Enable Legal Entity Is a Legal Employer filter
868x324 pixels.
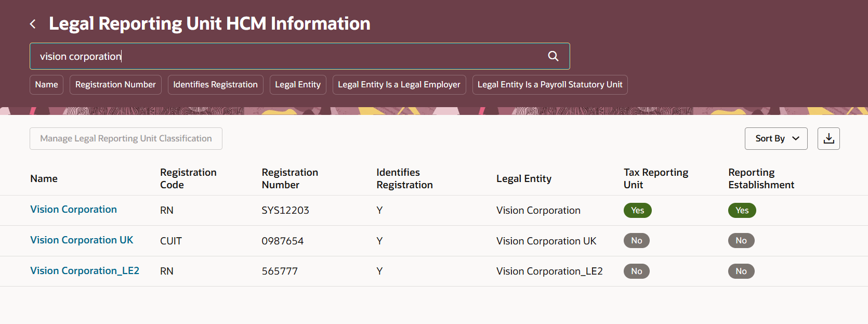[x=399, y=85]
